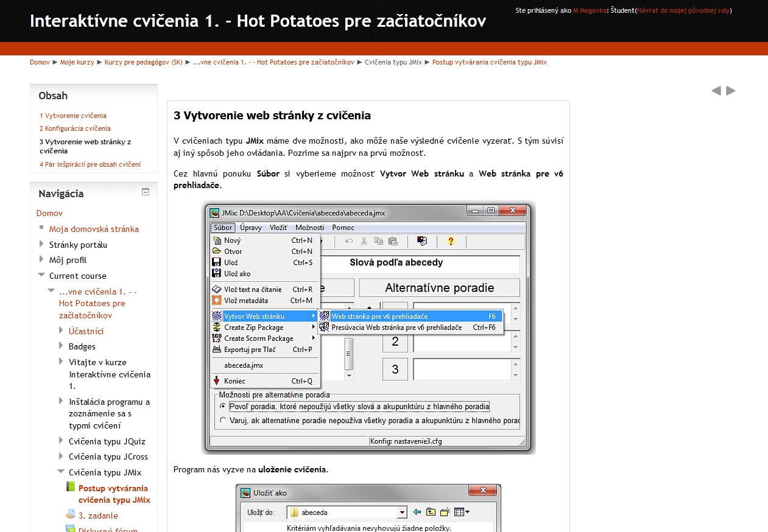Open Moja domovská stránka in navigation
The height and width of the screenshot is (532, 768).
click(x=94, y=229)
